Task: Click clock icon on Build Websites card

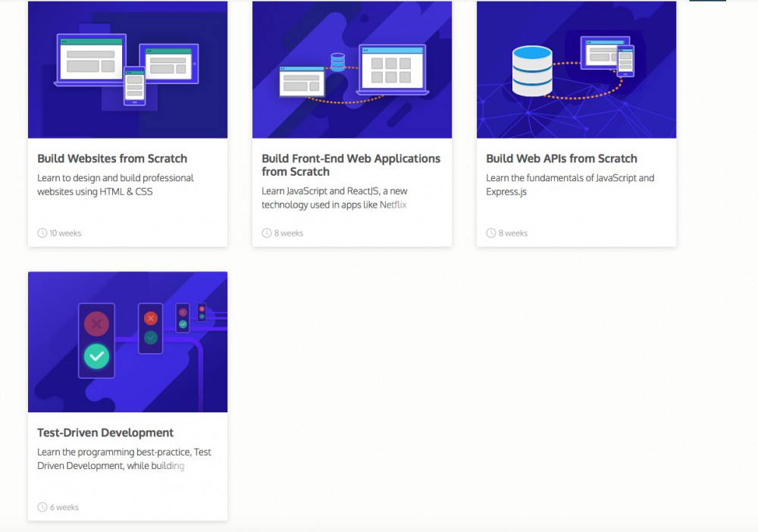Action: pos(42,233)
